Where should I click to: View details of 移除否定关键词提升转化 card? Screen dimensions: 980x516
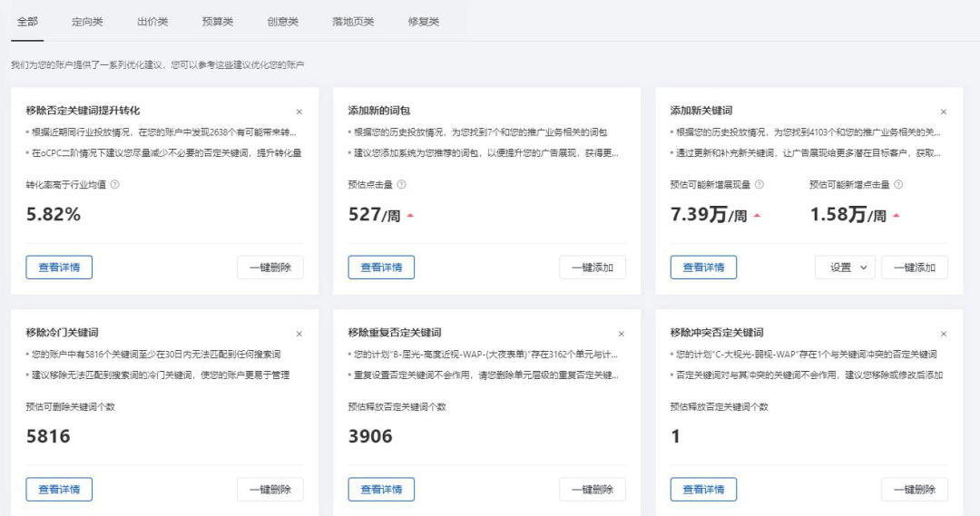(x=59, y=268)
